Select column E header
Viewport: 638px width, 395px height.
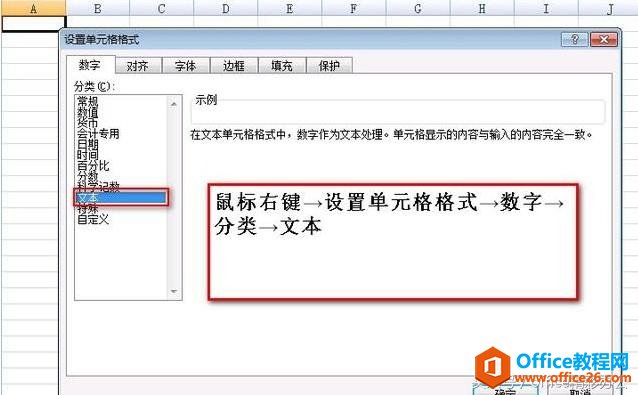pyautogui.click(x=290, y=8)
